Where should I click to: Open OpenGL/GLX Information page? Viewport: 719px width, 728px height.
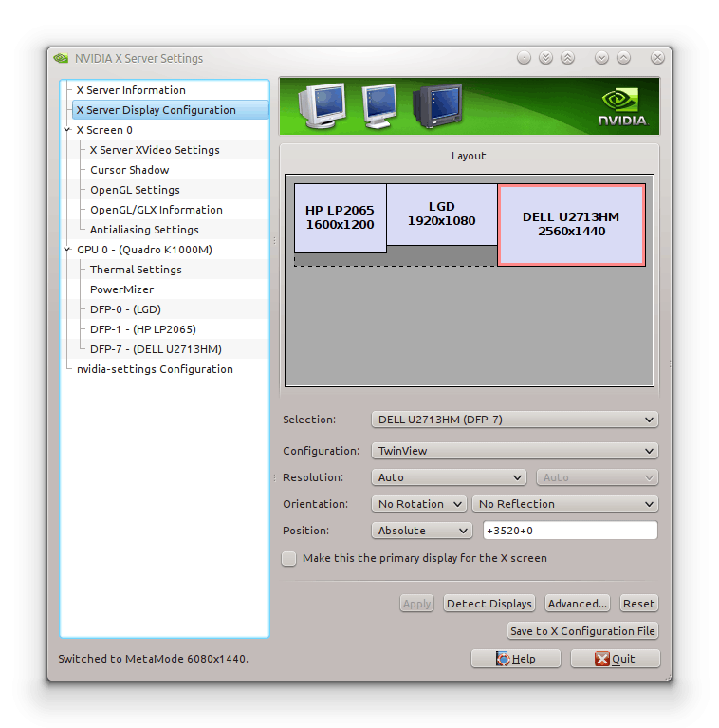[x=157, y=210]
